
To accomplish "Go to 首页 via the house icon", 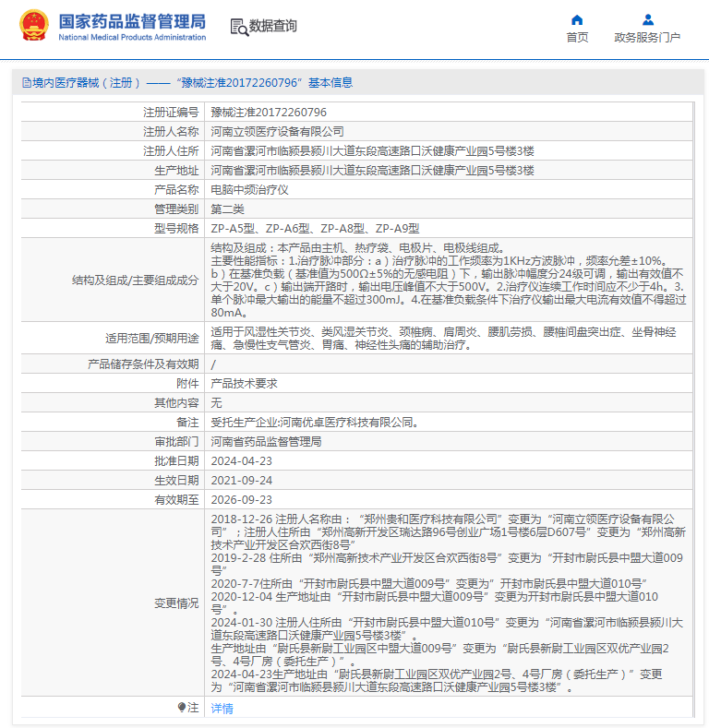I will tap(577, 19).
